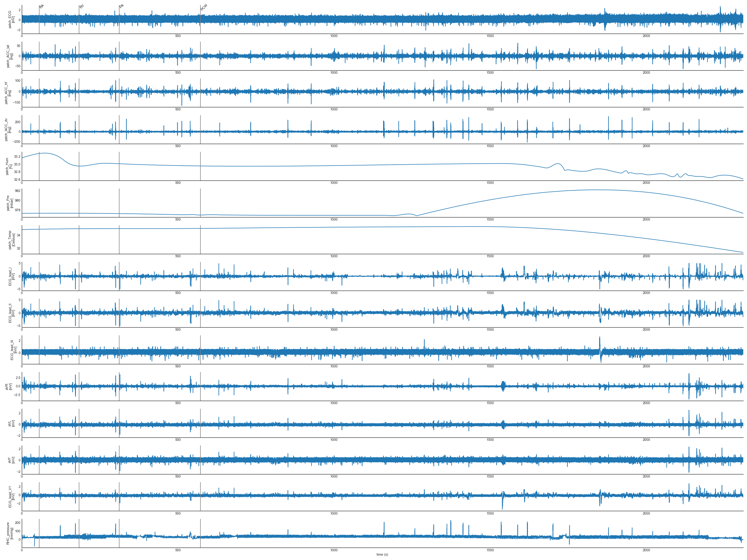Screen dimensions: 747x560
Task: Click the RHC_pressure axis label
Action: coord(10,533)
